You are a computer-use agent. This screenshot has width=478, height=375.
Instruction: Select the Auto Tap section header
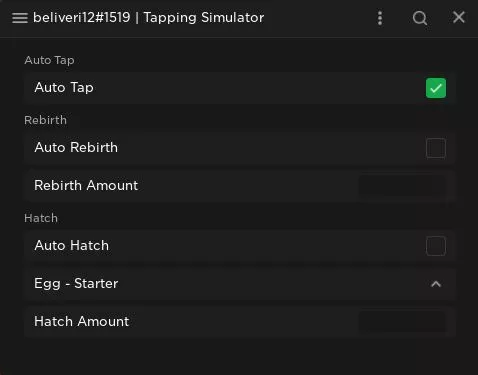click(x=49, y=60)
